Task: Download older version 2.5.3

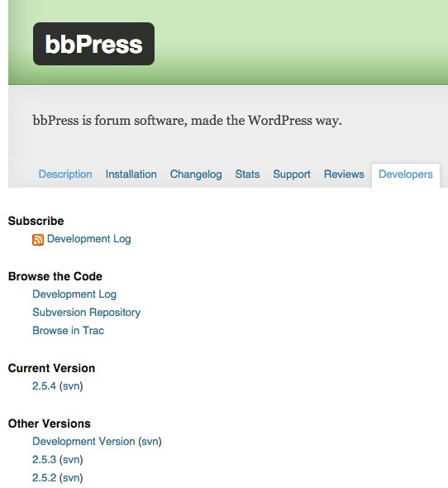Action: coord(44,460)
